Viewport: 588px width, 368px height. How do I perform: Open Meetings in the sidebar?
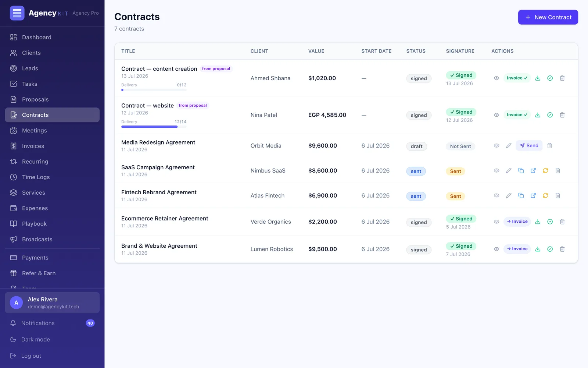coord(52,131)
